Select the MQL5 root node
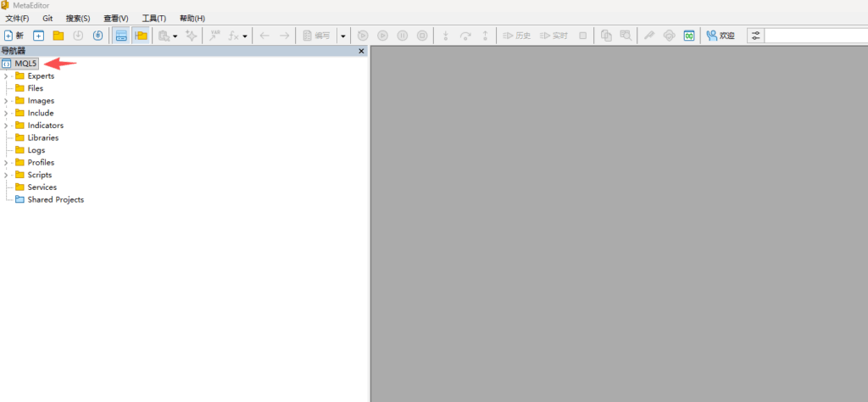The image size is (868, 402). click(x=25, y=64)
